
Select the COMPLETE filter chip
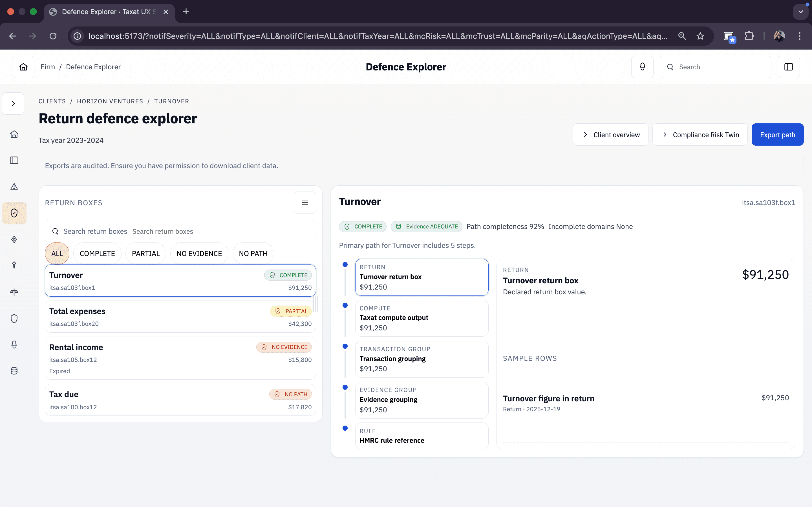pos(97,253)
